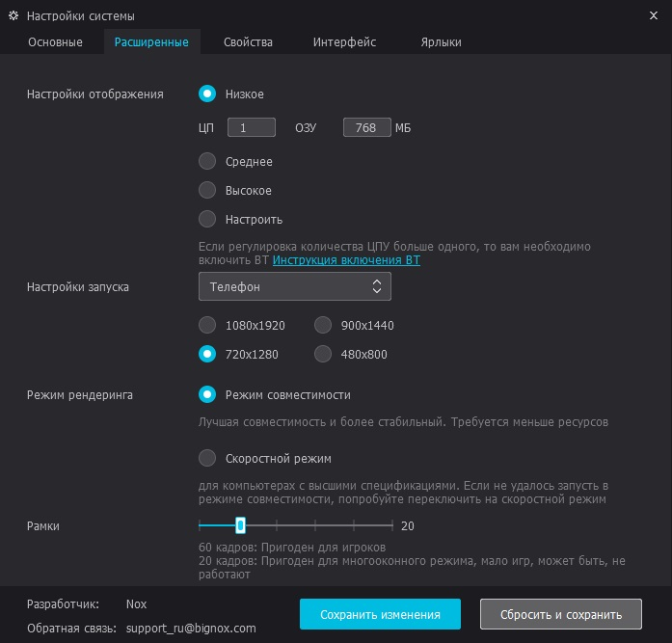Open the Ярлыки tab
Image resolution: width=672 pixels, height=643 pixels.
pyautogui.click(x=441, y=42)
